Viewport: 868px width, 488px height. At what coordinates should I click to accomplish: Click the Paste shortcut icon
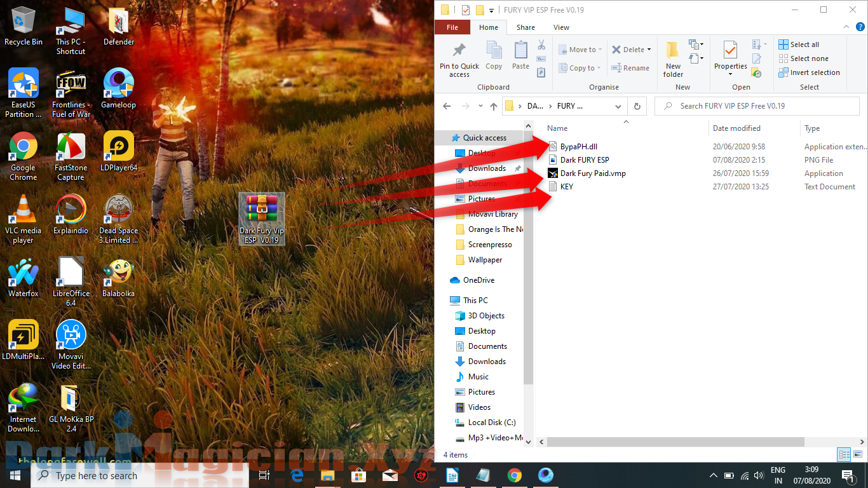click(541, 72)
